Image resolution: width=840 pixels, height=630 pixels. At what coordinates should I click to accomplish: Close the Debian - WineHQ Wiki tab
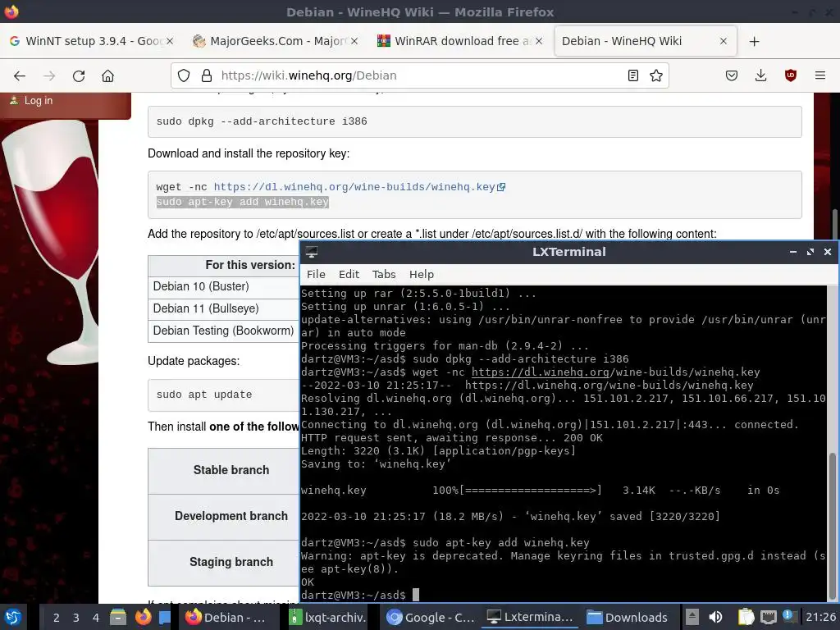tap(724, 41)
